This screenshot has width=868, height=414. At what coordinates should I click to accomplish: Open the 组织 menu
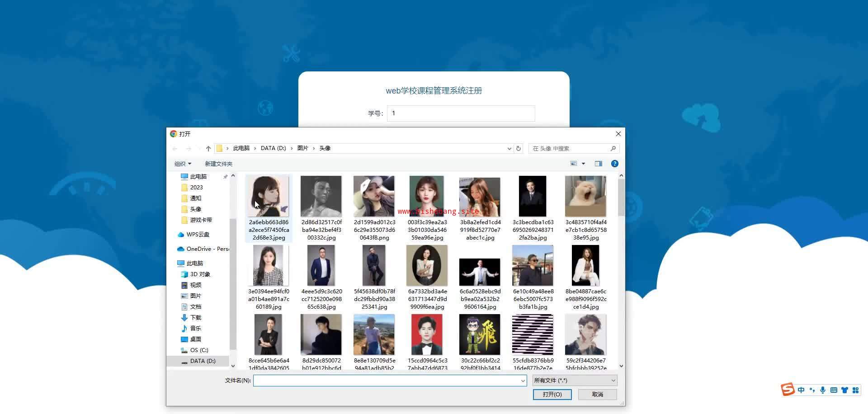183,164
